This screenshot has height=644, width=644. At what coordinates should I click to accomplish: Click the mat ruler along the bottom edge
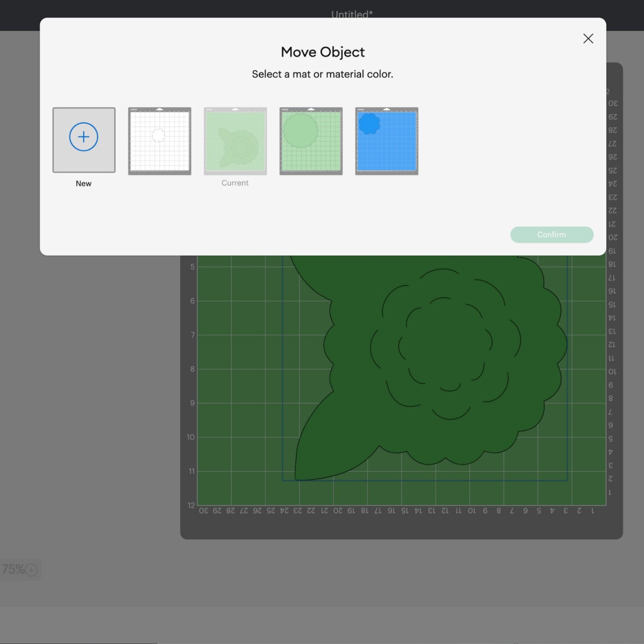click(398, 511)
